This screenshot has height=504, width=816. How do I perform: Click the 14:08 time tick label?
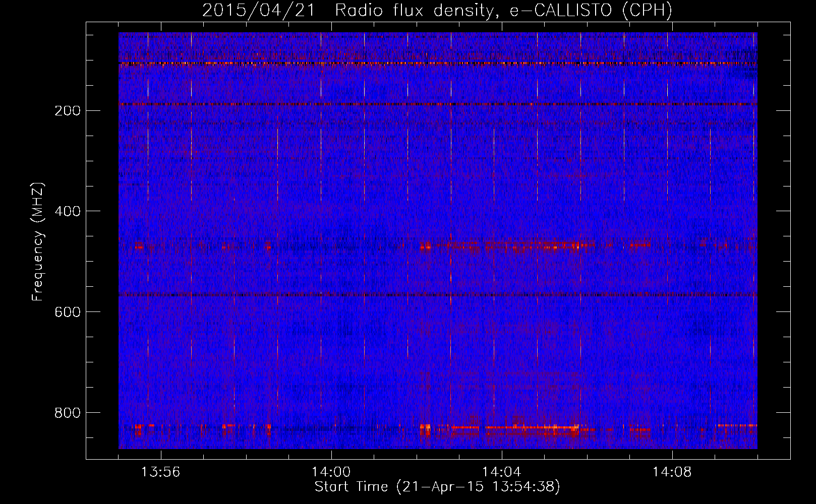[x=672, y=472]
